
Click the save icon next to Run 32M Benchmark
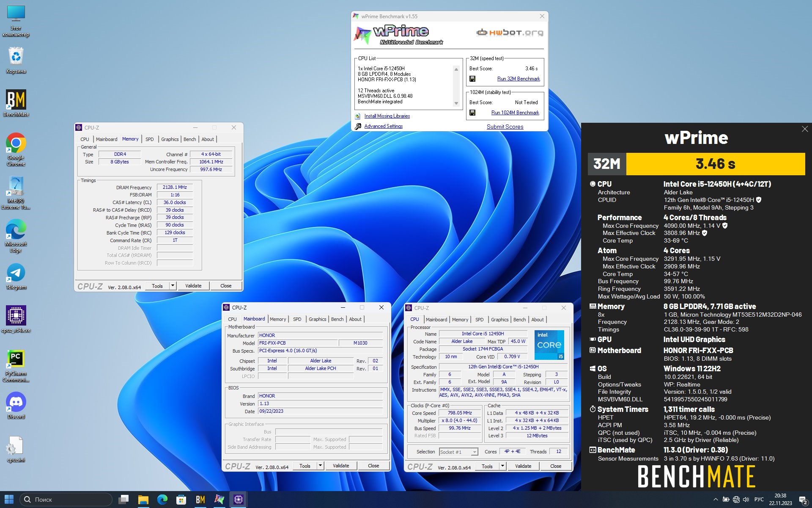[x=472, y=79]
